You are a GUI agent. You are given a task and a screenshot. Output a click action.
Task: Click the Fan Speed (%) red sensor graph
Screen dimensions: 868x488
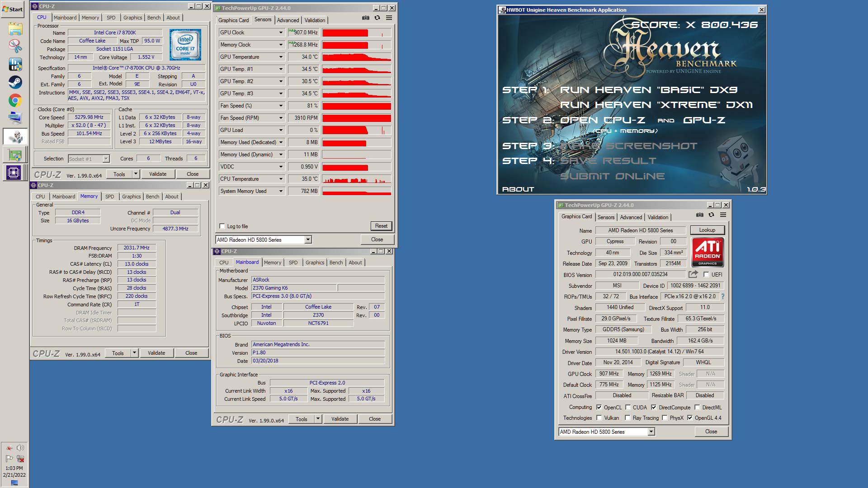[x=357, y=106]
